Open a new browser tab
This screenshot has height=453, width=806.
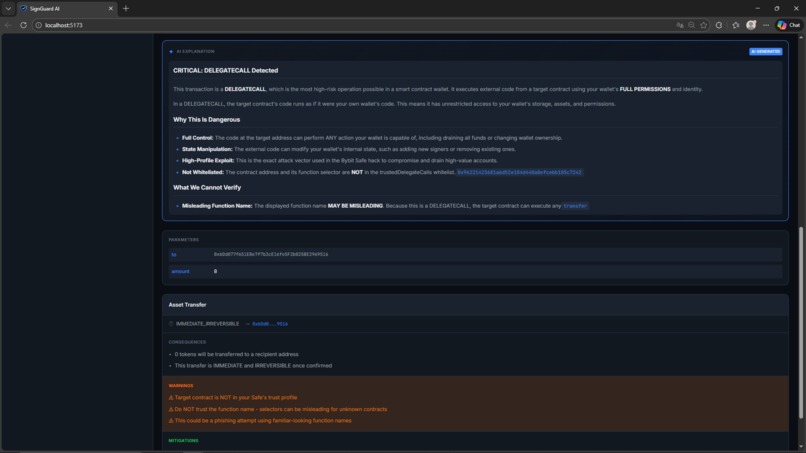click(126, 9)
